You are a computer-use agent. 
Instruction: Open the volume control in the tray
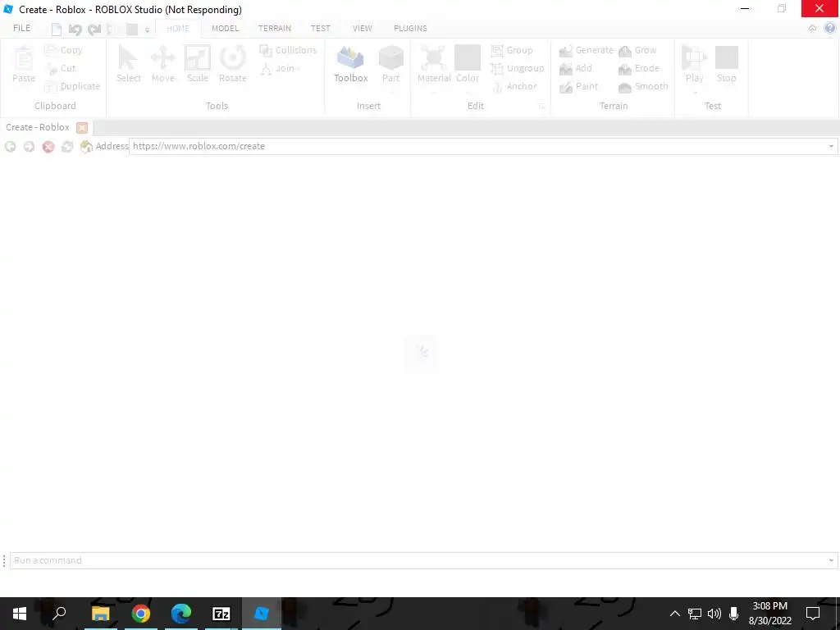tap(714, 614)
